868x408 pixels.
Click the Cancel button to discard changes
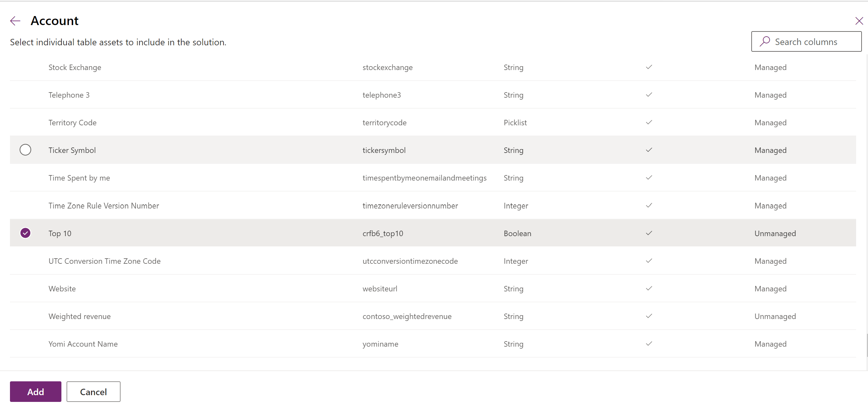pos(93,391)
